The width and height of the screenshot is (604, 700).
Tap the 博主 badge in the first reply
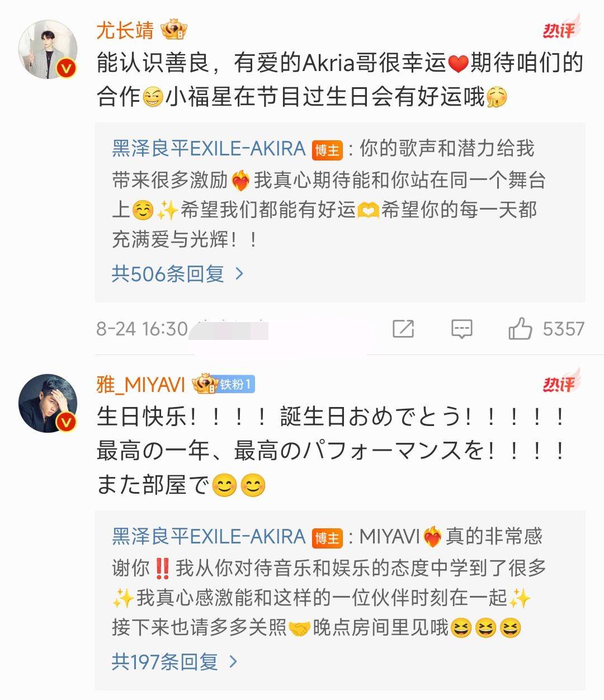tap(327, 150)
